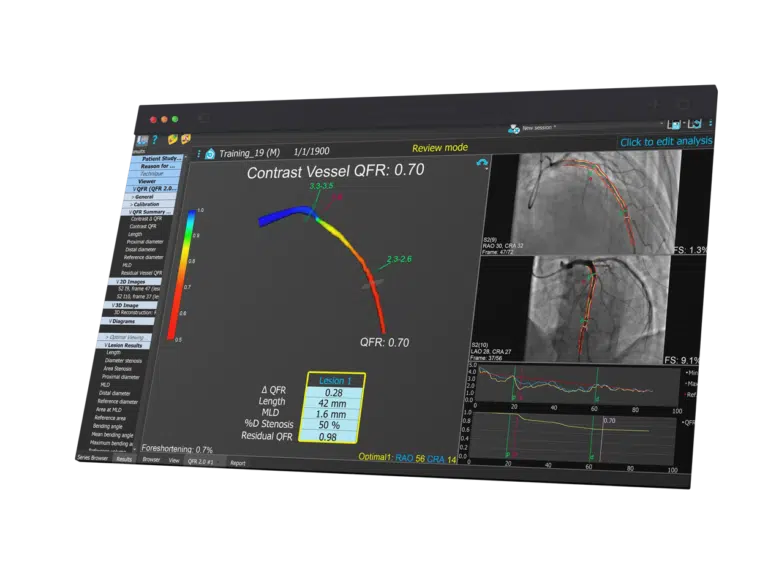Image resolution: width=768 pixels, height=562 pixels.
Task: Click the first yellow folder toolbar icon
Action: (x=173, y=140)
